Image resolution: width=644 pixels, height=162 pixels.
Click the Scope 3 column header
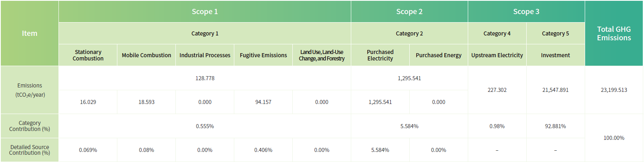[526, 12]
